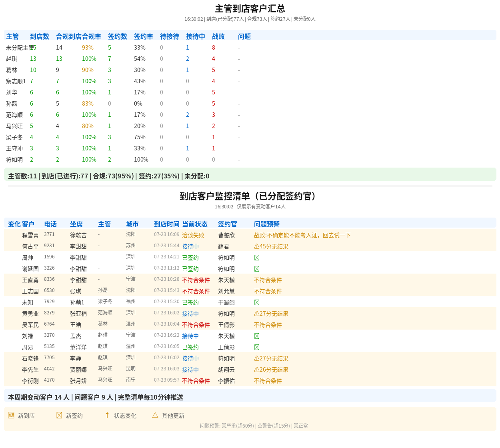The height and width of the screenshot is (448, 500).
Task: Click the 问题 header in the summary table
Action: click(x=244, y=36)
